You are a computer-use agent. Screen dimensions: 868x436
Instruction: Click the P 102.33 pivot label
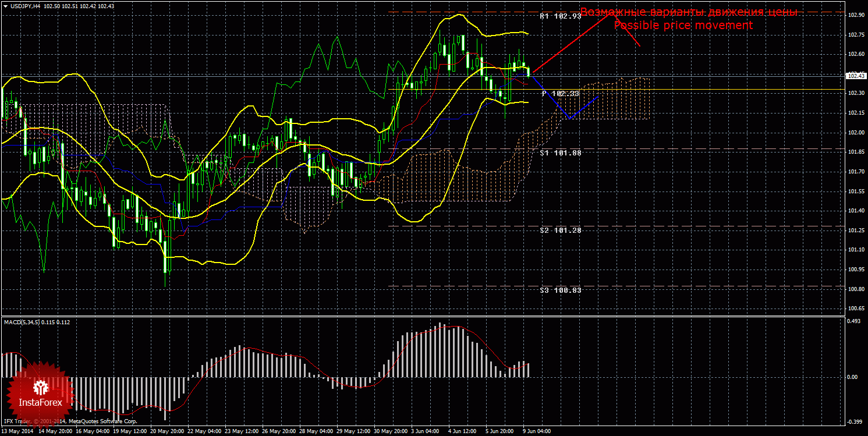point(560,94)
